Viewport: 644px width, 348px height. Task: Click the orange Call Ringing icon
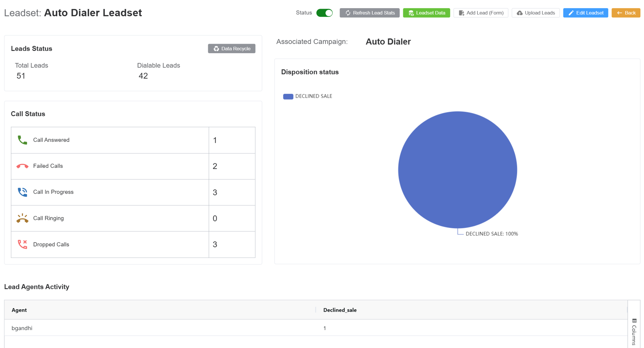pos(22,218)
